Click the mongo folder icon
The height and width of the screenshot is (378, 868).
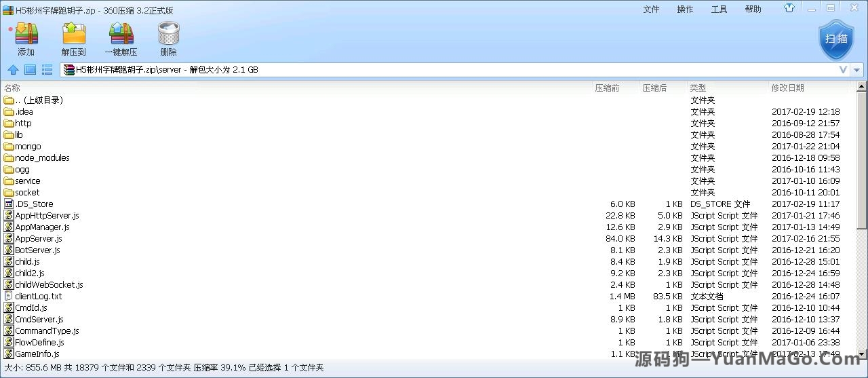tap(9, 146)
